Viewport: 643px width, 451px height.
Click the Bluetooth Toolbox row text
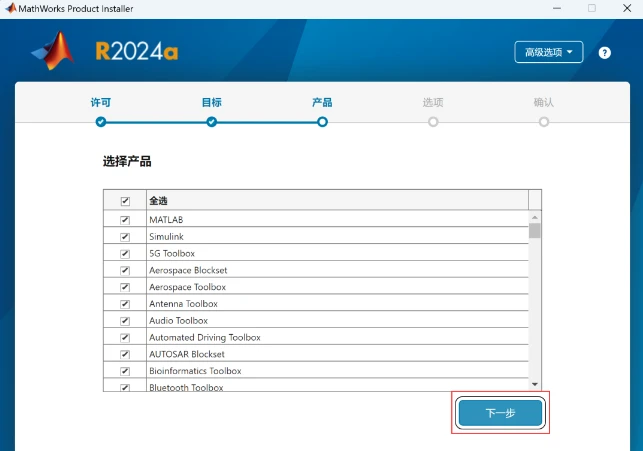coord(186,387)
